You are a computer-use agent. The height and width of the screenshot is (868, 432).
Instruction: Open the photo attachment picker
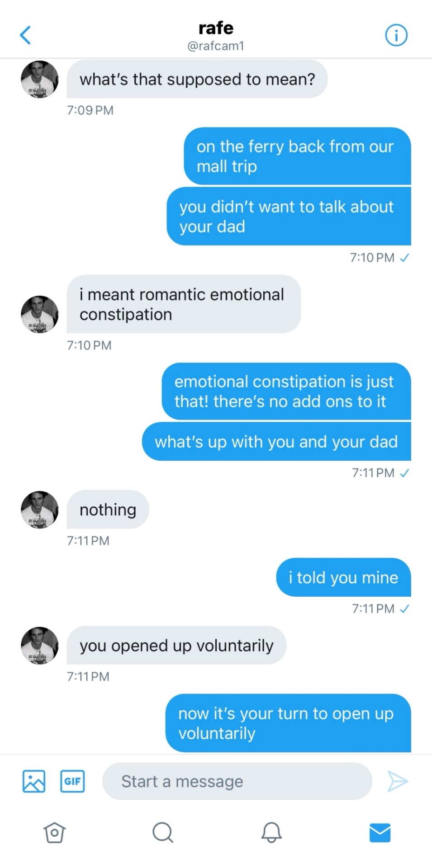34,781
